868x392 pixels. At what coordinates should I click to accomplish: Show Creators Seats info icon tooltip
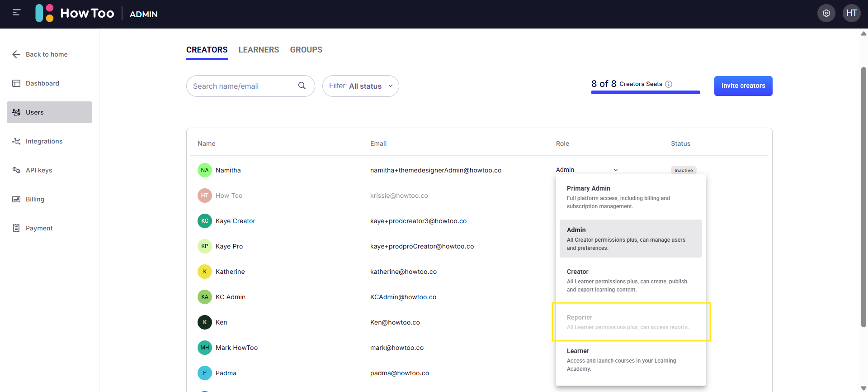669,84
